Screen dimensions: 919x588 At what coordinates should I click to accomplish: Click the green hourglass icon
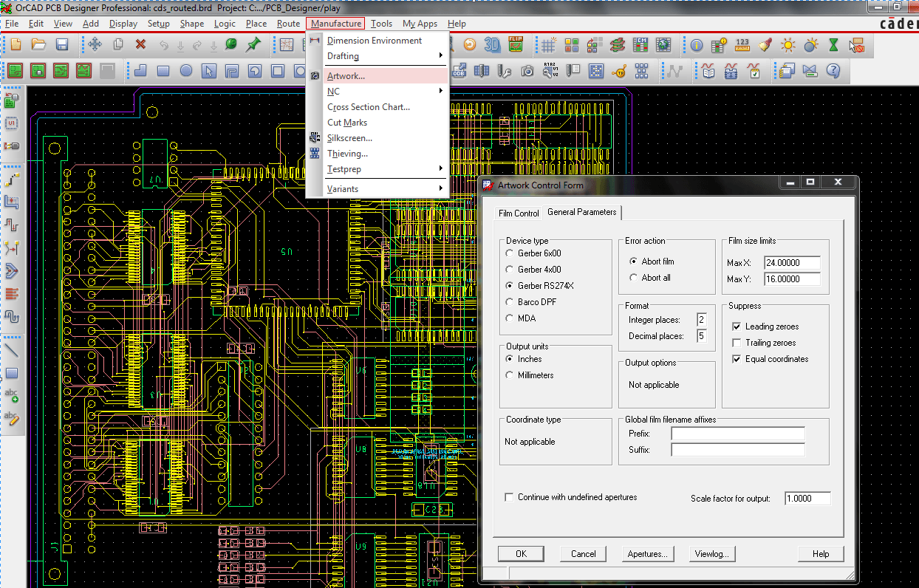(x=833, y=45)
